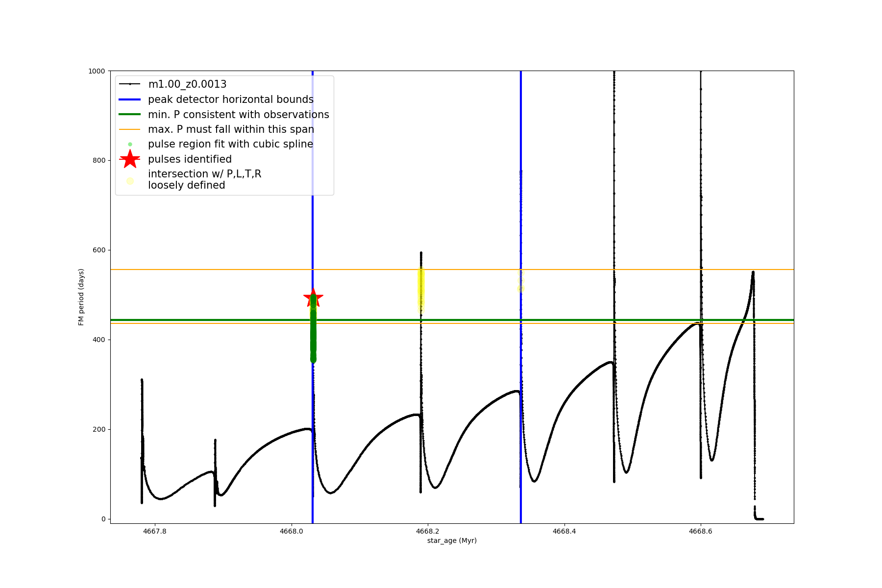This screenshot has height=588, width=882.
Task: Click the thin orange line legend sample
Action: (x=130, y=129)
